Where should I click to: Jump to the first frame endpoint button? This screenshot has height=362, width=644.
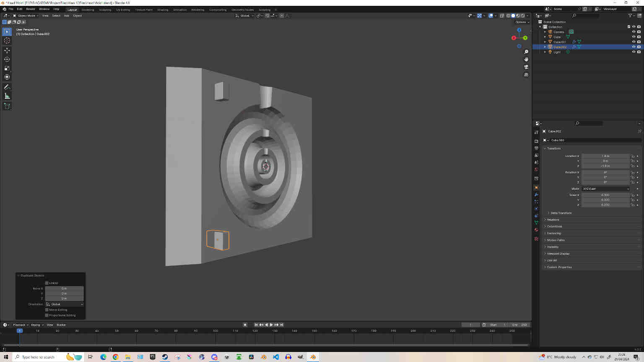coord(256,325)
